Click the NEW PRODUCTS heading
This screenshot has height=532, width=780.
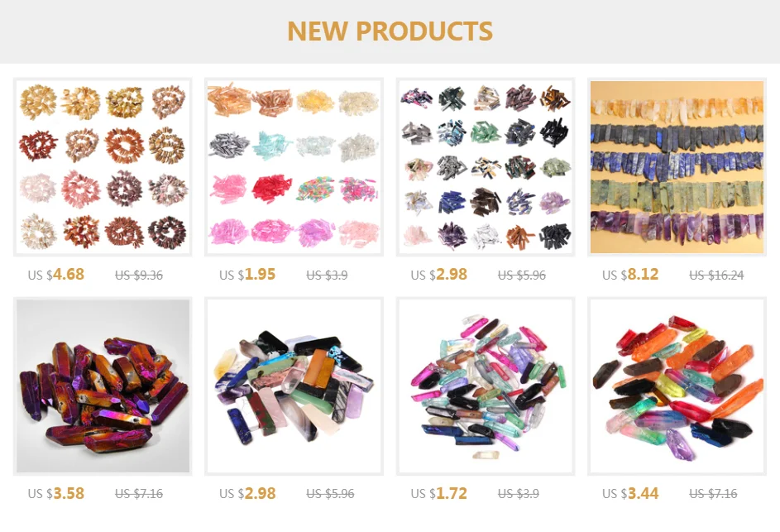point(390,31)
